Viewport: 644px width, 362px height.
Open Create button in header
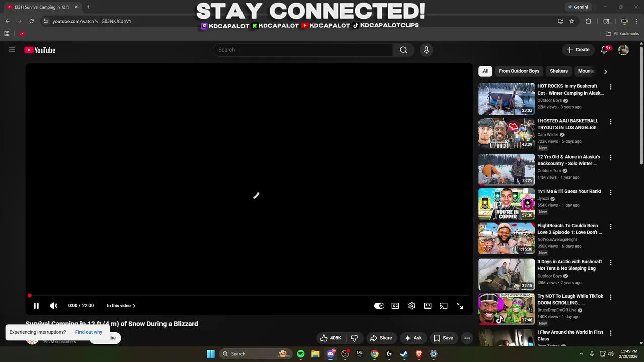pos(578,50)
